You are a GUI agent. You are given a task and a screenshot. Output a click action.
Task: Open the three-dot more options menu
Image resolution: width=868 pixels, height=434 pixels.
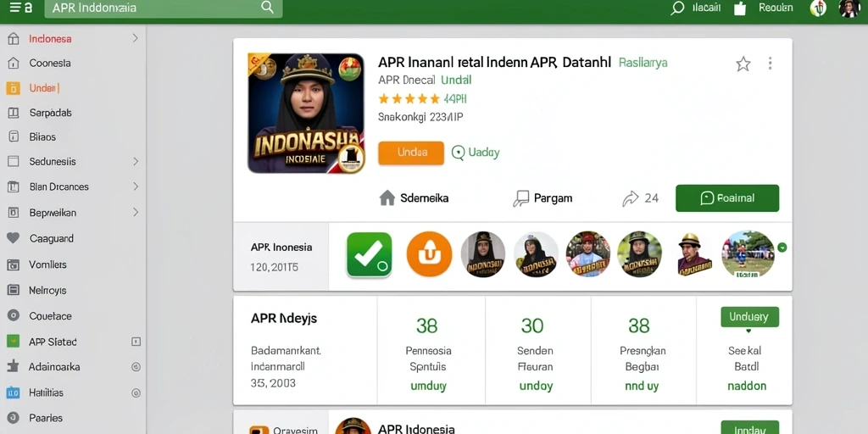pos(770,63)
